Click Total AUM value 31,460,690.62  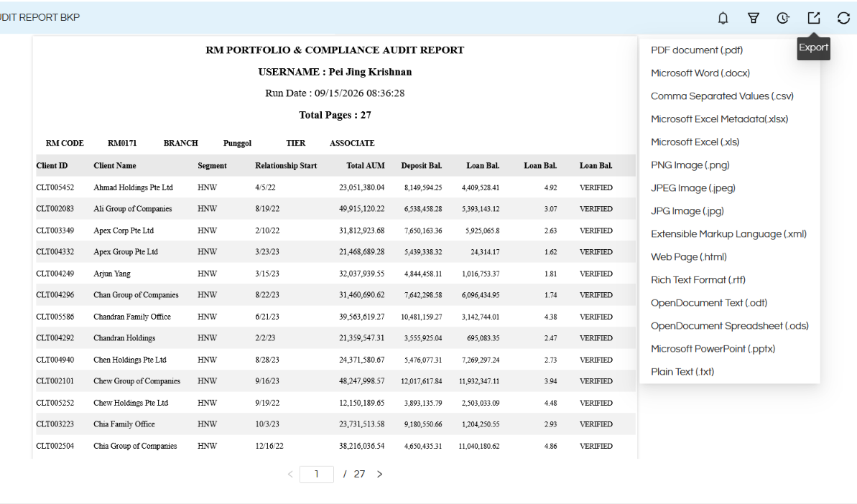click(x=361, y=295)
